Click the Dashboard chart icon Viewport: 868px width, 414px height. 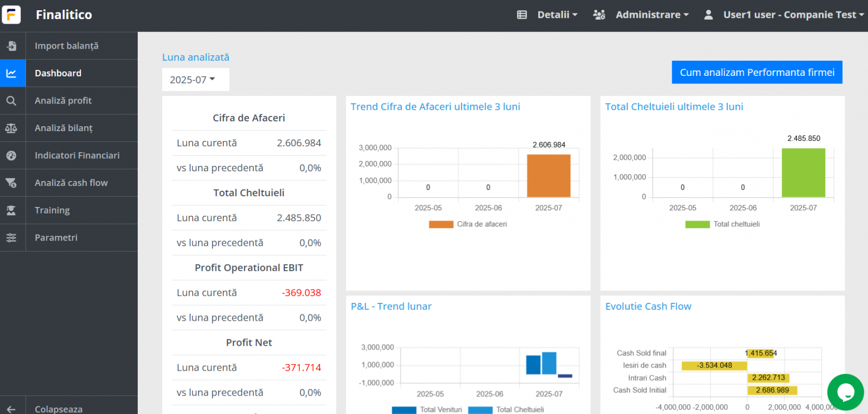coord(11,73)
